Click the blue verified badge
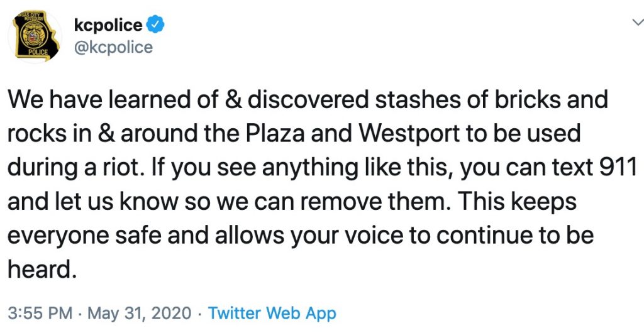 156,25
